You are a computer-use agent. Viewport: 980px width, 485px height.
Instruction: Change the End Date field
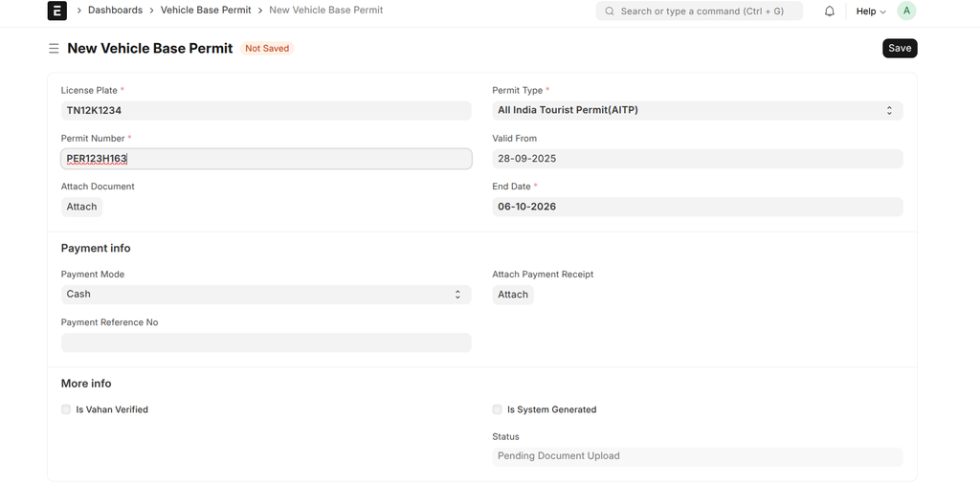697,207
